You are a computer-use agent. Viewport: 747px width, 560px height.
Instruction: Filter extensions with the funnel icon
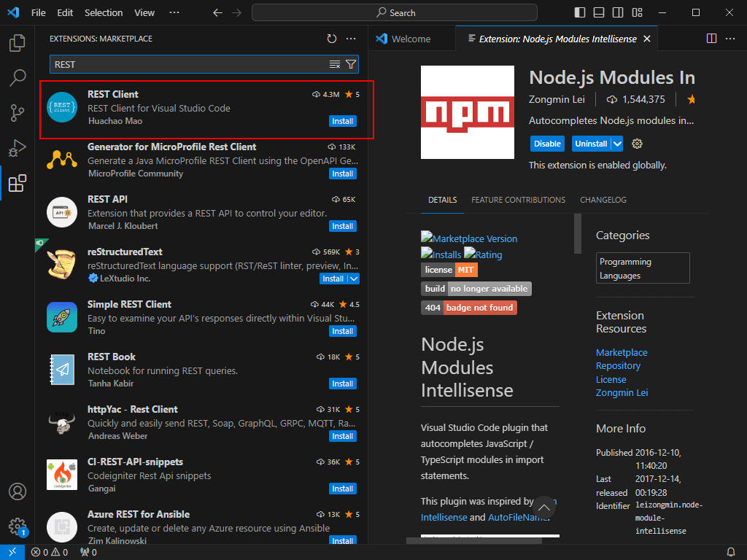[351, 64]
